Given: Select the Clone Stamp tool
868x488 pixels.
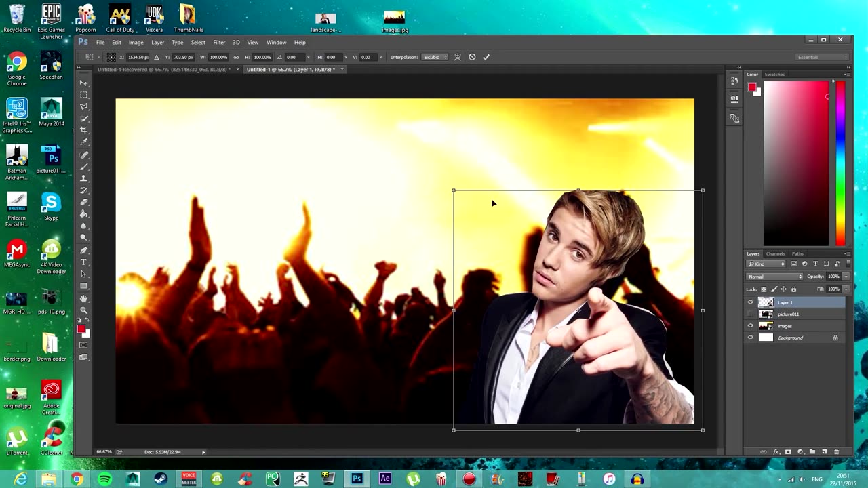Looking at the screenshot, I should pyautogui.click(x=84, y=179).
